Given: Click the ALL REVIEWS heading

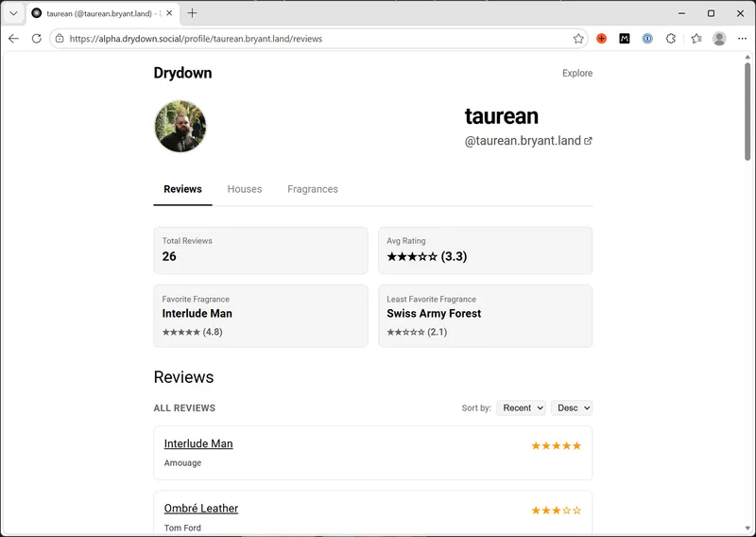Looking at the screenshot, I should pyautogui.click(x=184, y=408).
